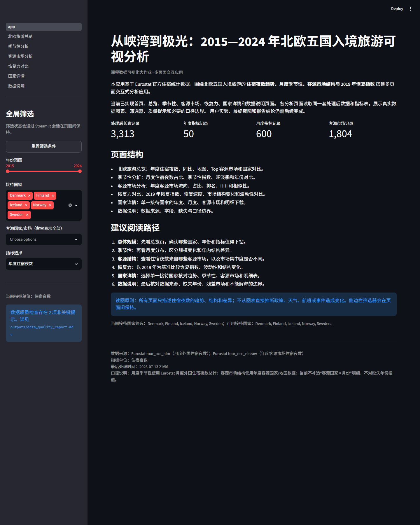
Task: Click the 处理后长表记录 value 3,313
Action: [123, 134]
